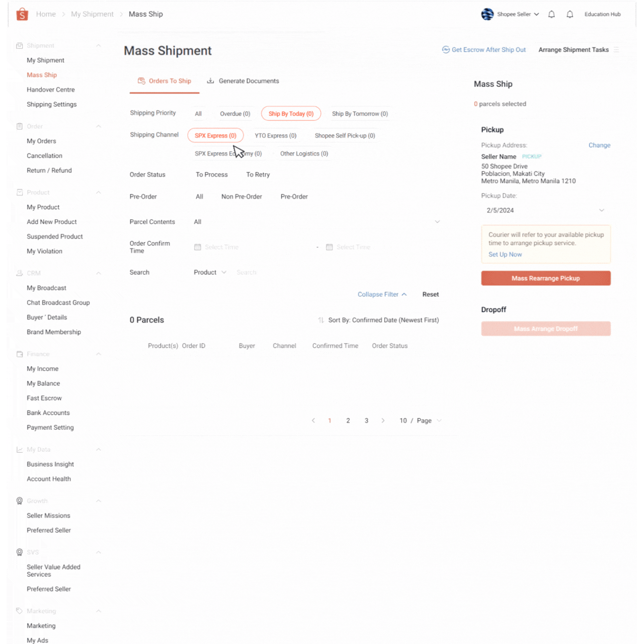Click the end time calendar icon
The height and width of the screenshot is (644, 644).
point(329,247)
